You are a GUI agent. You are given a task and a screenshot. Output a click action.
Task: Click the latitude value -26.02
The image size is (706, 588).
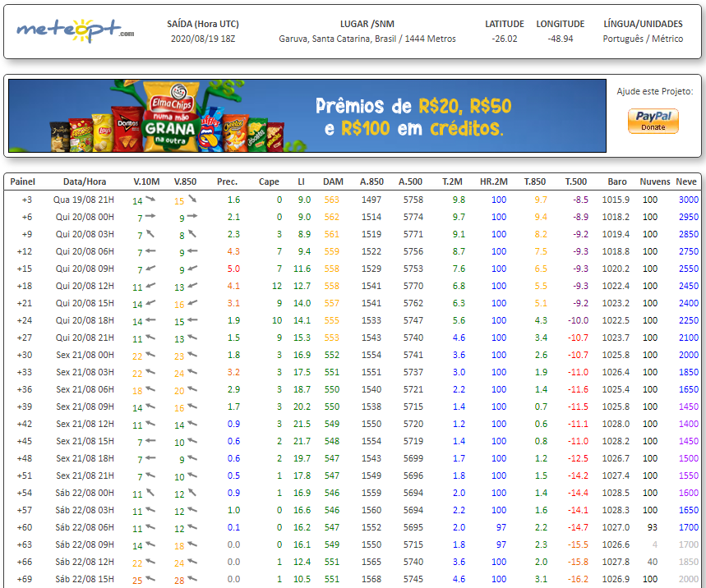(504, 39)
